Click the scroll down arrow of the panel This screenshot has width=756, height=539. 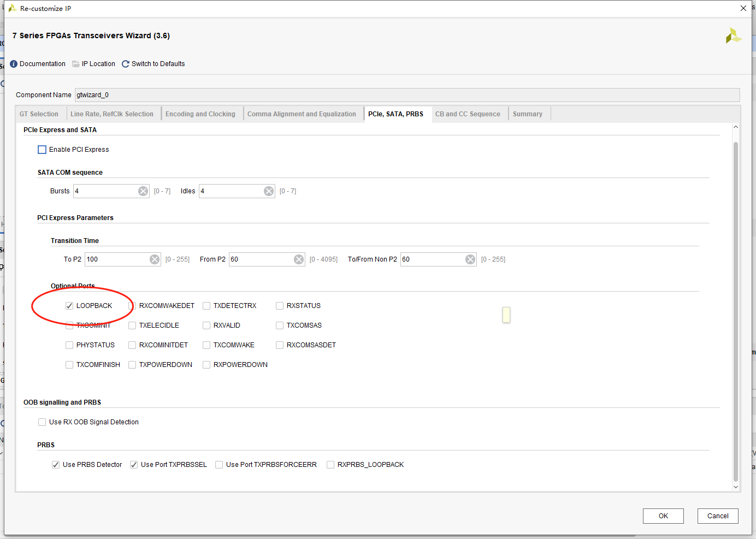pos(736,487)
